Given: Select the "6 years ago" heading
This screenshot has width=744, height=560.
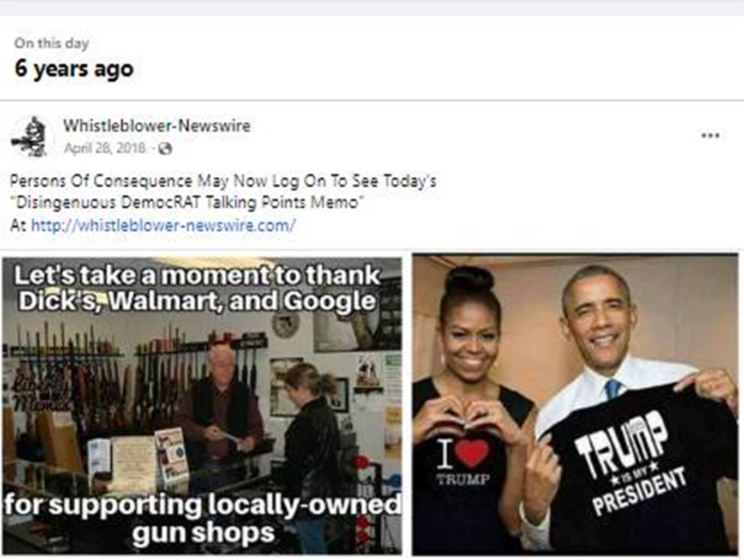Looking at the screenshot, I should pyautogui.click(x=74, y=69).
